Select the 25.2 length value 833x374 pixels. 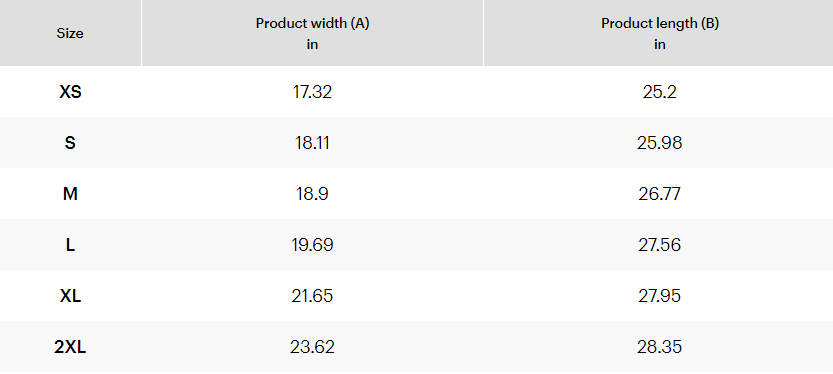(660, 92)
